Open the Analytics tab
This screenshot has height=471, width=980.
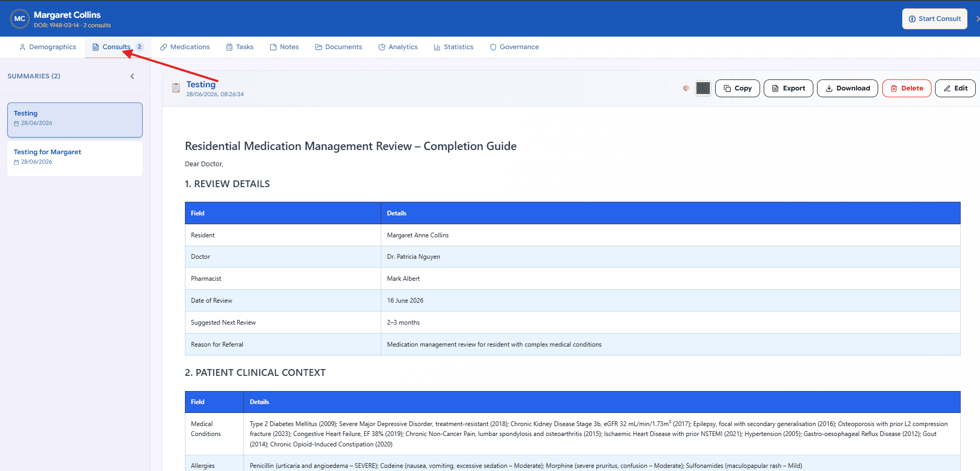click(398, 47)
